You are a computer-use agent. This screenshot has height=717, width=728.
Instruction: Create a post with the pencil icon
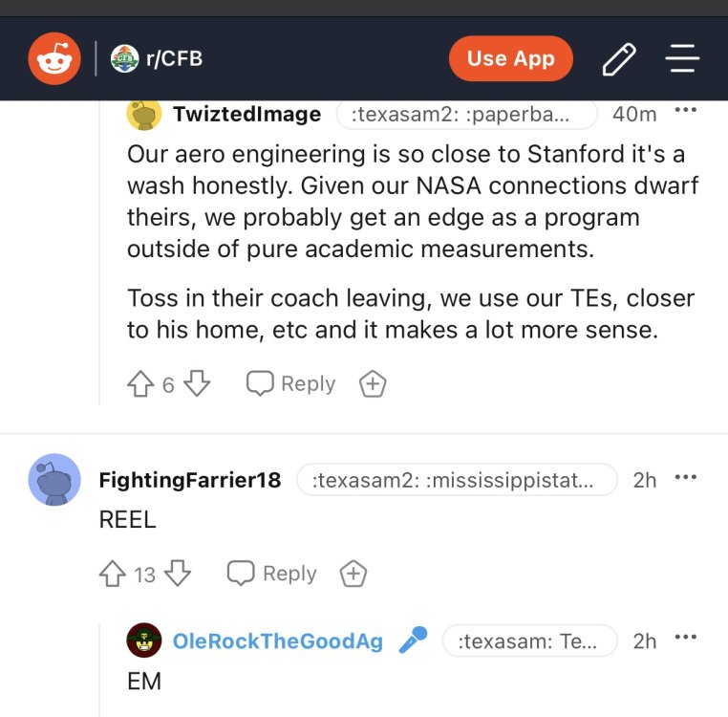point(619,59)
